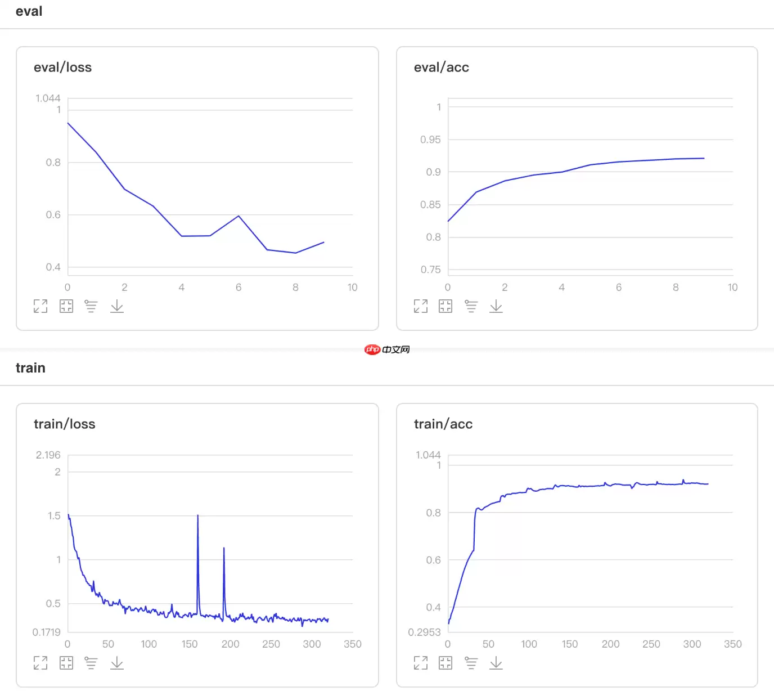
Task: Collapse the train section header
Action: point(30,368)
